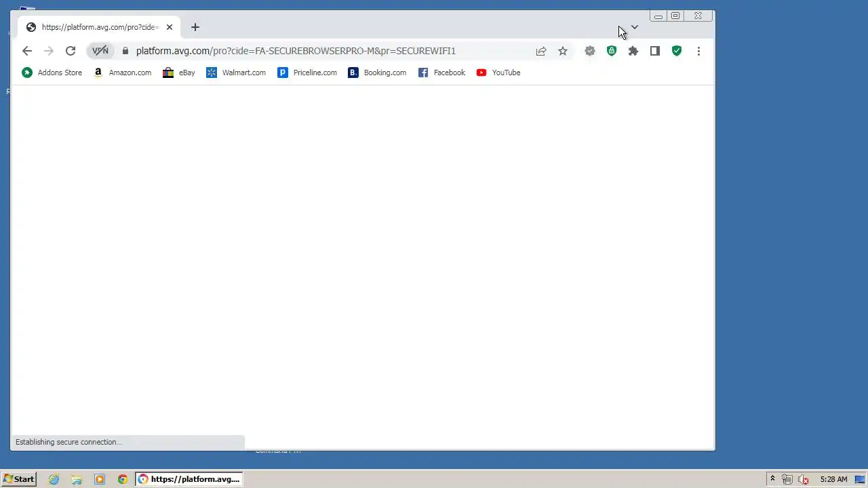Toggle the VPN button in address bar
Screen dimensions: 868x488
[x=100, y=51]
